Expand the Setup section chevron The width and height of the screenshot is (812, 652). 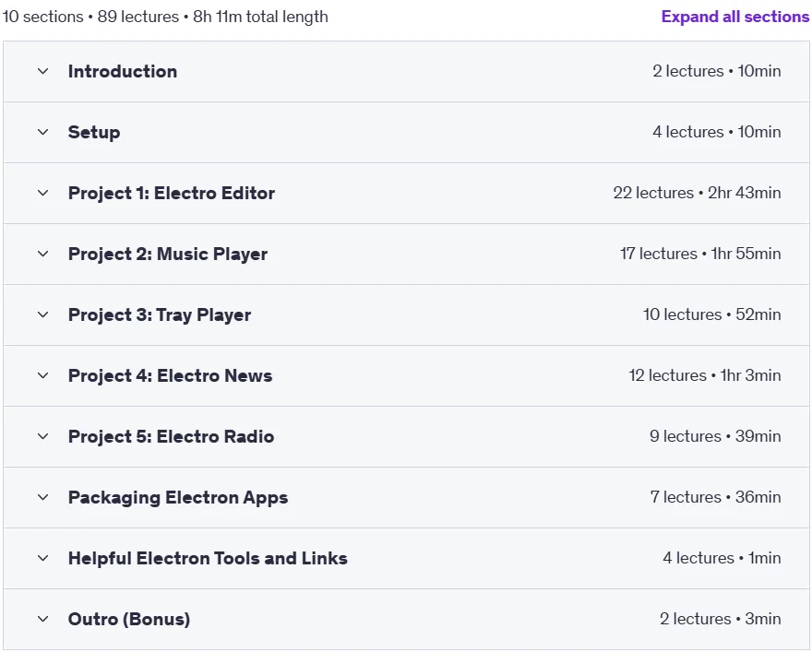coord(43,133)
